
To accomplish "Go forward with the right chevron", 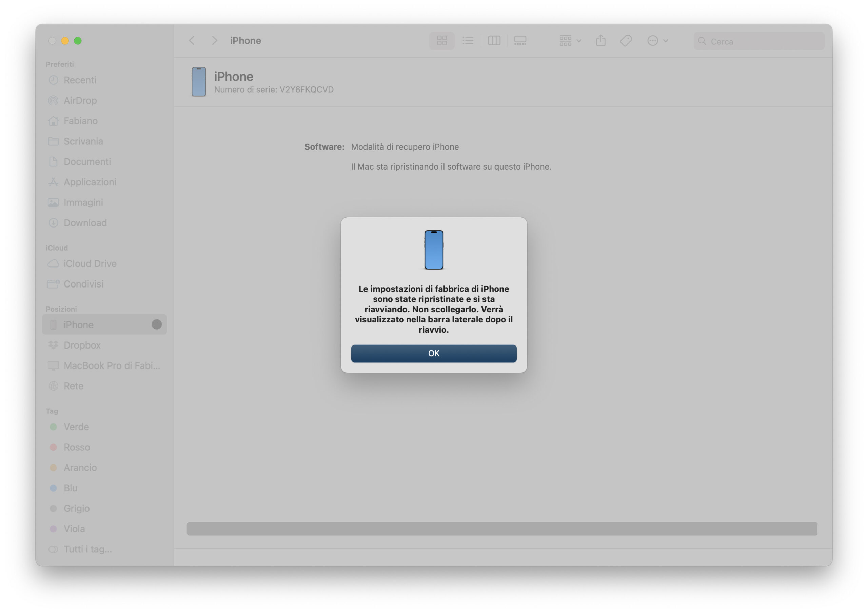I will pos(214,40).
